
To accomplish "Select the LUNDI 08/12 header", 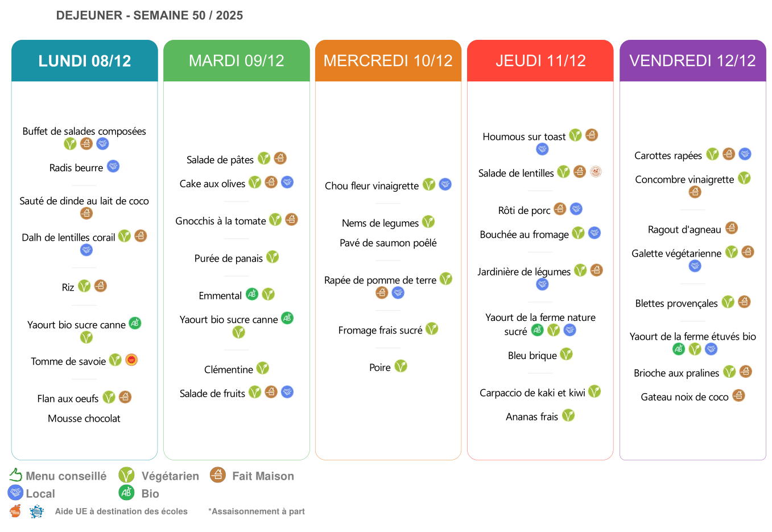I will point(85,61).
